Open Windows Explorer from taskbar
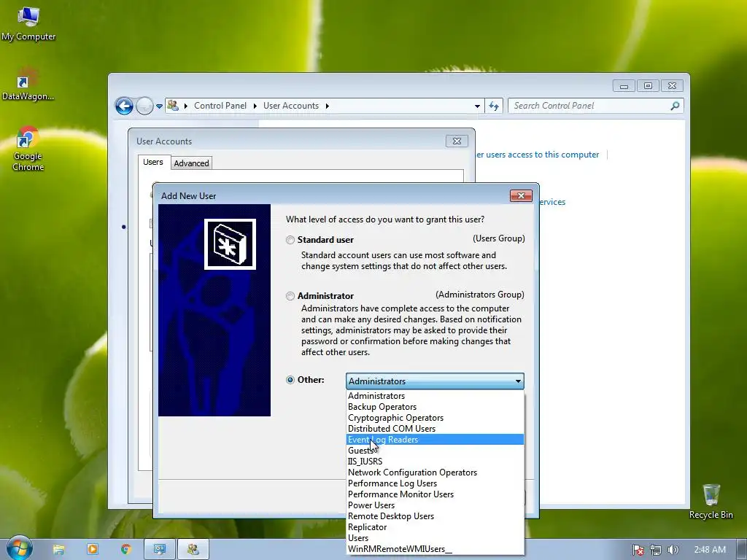The width and height of the screenshot is (747, 560). point(58,550)
